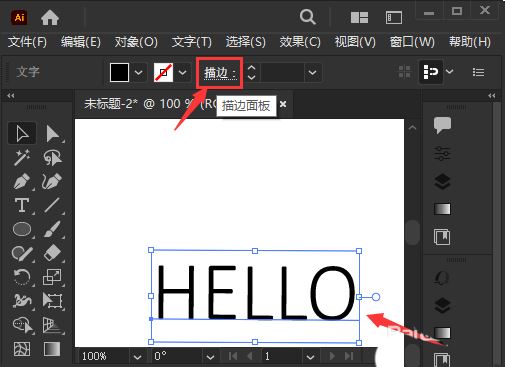Select the Shaper tool
The image size is (505, 367).
tap(22, 253)
